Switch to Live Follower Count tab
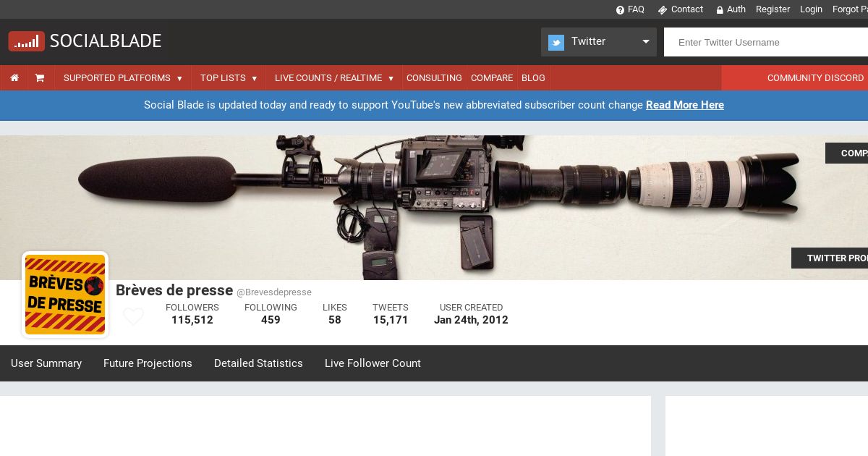 tap(373, 363)
